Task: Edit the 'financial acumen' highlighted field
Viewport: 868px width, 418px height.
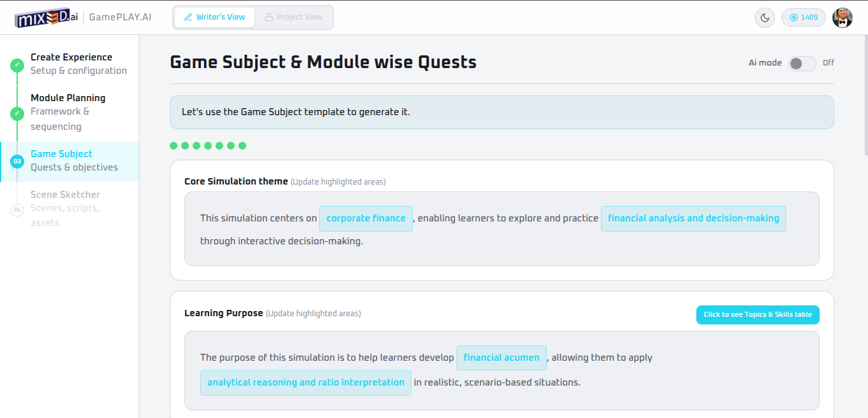Action: [x=501, y=358]
